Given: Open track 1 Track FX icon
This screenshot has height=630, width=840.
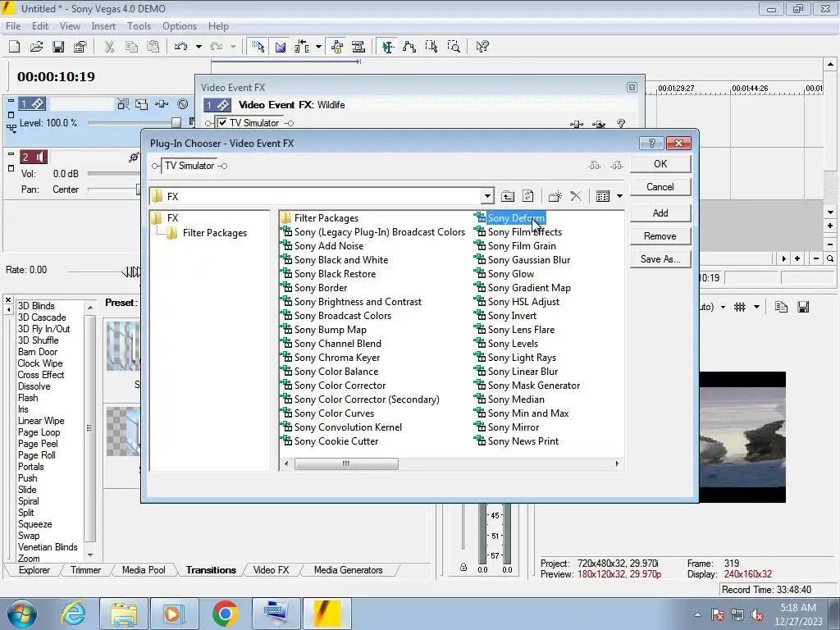Looking at the screenshot, I should click(162, 104).
